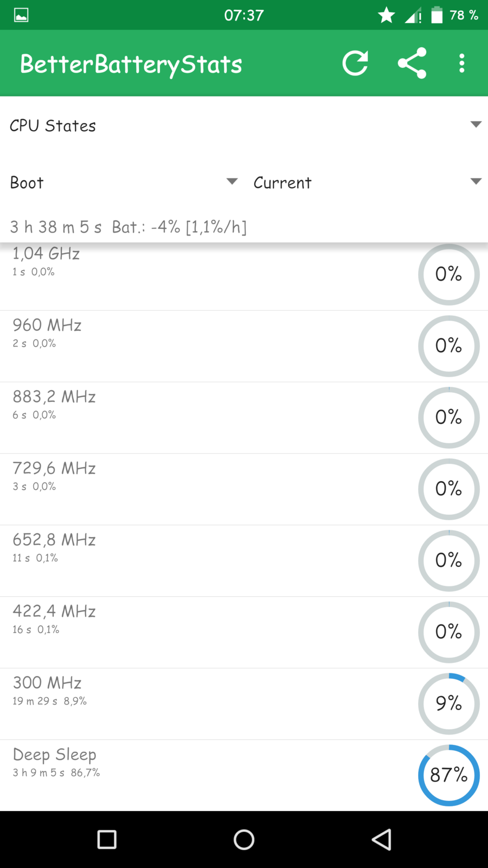Expand the CPU States dropdown

coord(244,125)
